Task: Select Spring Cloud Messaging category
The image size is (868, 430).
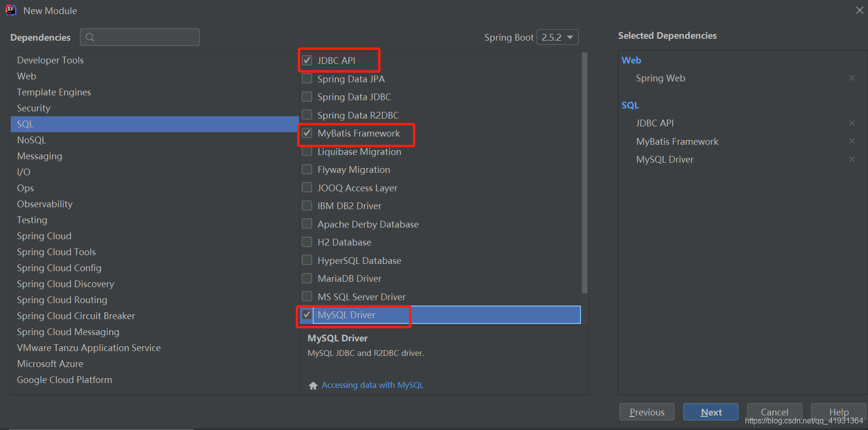Action: tap(154, 332)
